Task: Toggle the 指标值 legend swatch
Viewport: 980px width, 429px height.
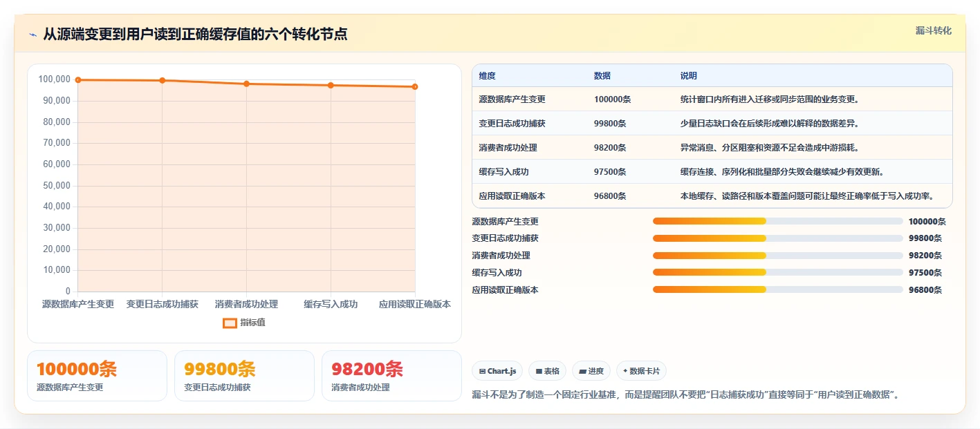Action: [230, 323]
